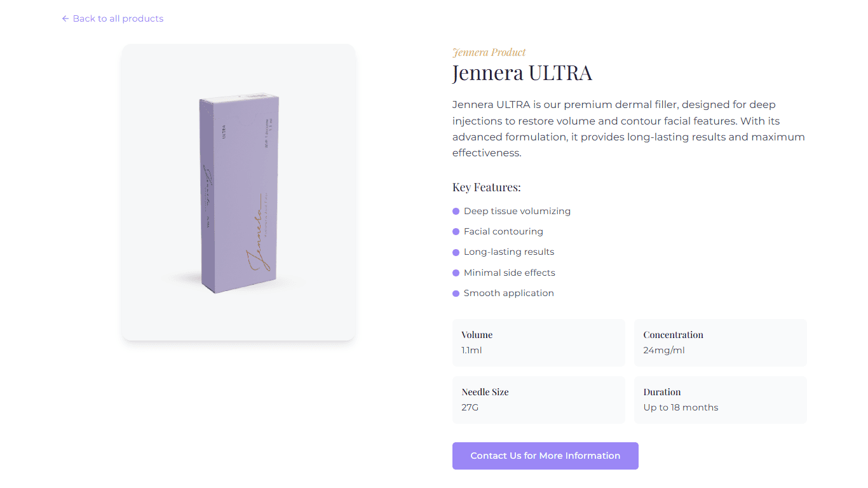Select the Duration info card
Viewport: 868px width, 488px height.
[x=721, y=400]
